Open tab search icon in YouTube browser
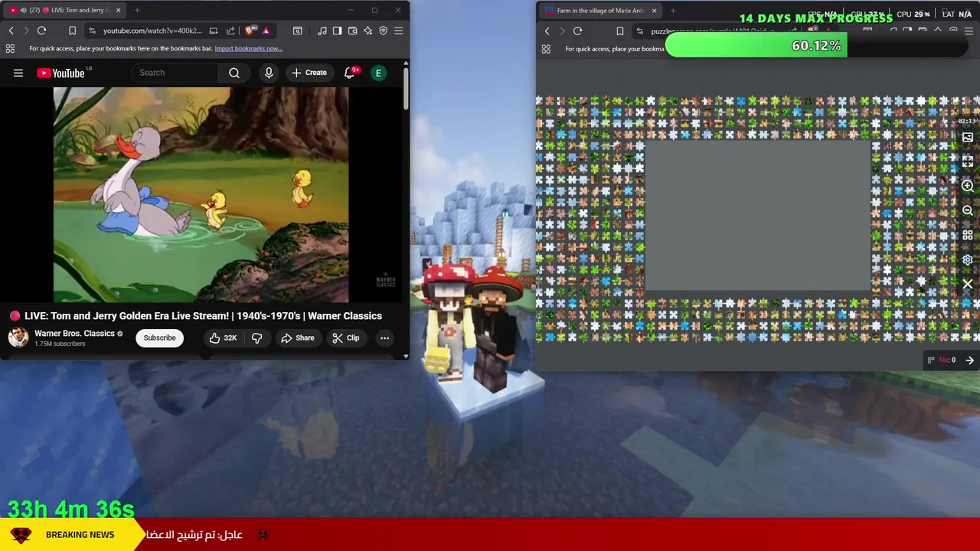The image size is (980, 551). pyautogui.click(x=298, y=31)
